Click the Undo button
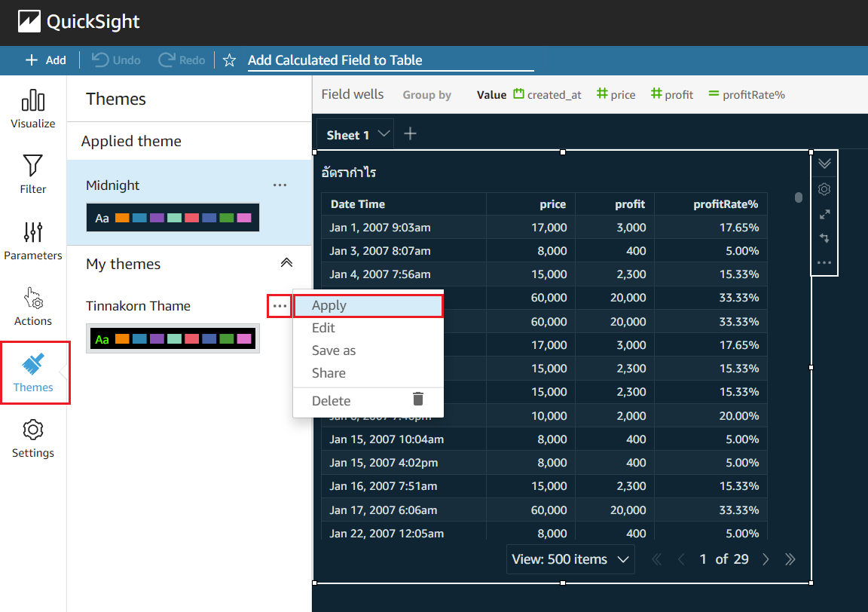Viewport: 868px width, 612px height. (115, 60)
